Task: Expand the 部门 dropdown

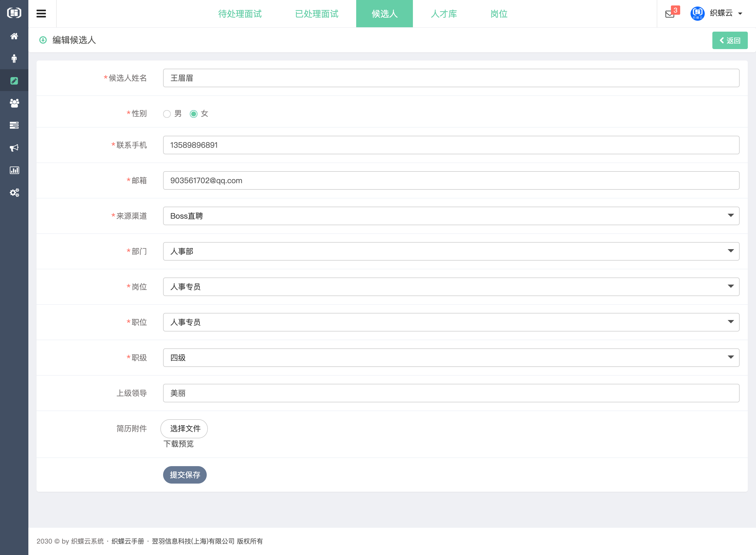Action: [451, 251]
